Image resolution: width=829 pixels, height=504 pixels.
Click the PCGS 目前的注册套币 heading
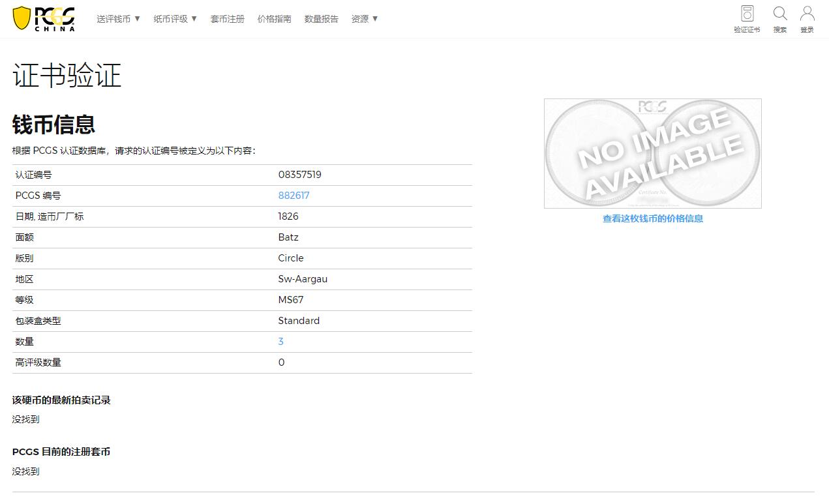tap(61, 452)
